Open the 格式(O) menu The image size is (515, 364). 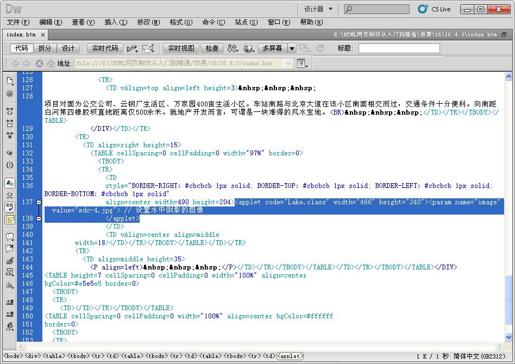(x=181, y=22)
